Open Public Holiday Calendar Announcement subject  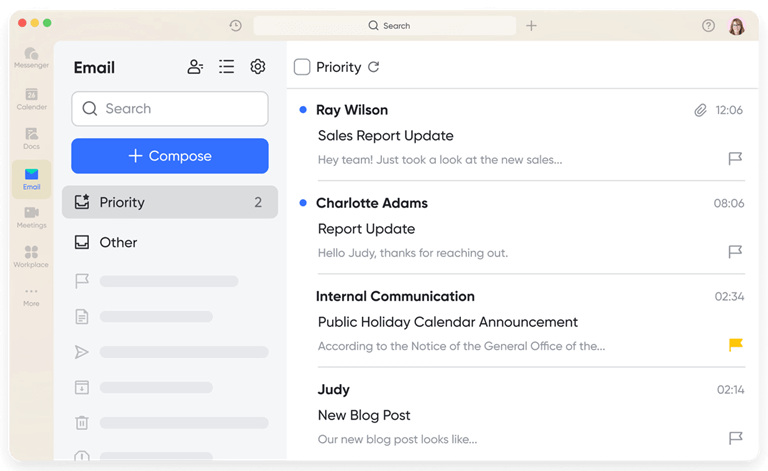click(448, 322)
